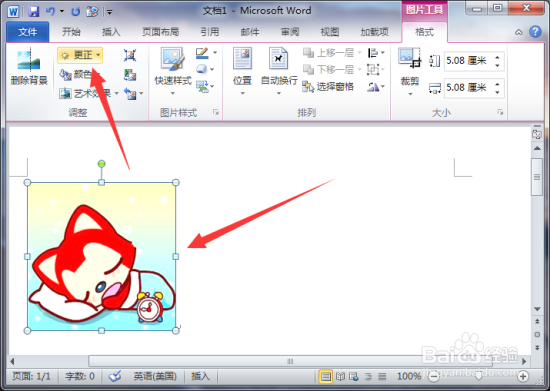550x391 pixels.
Task: Open the Corrections (更正) dropdown
Action: click(x=80, y=55)
